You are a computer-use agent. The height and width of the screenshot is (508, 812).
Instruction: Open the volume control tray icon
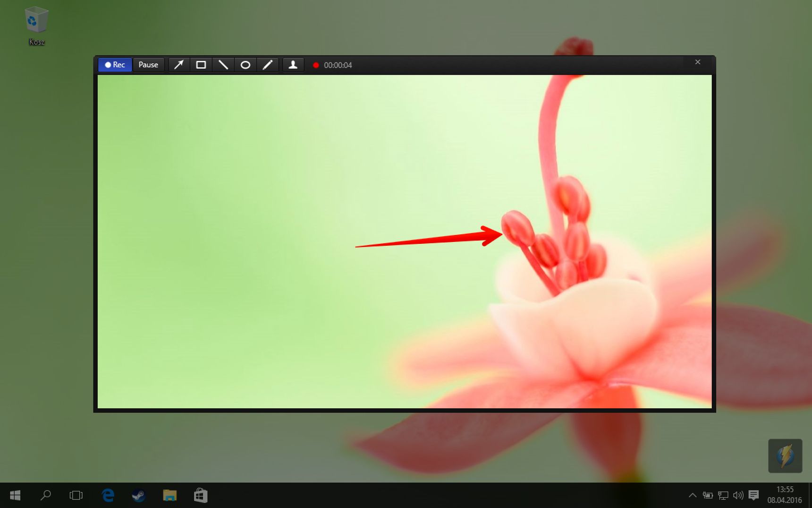(738, 495)
